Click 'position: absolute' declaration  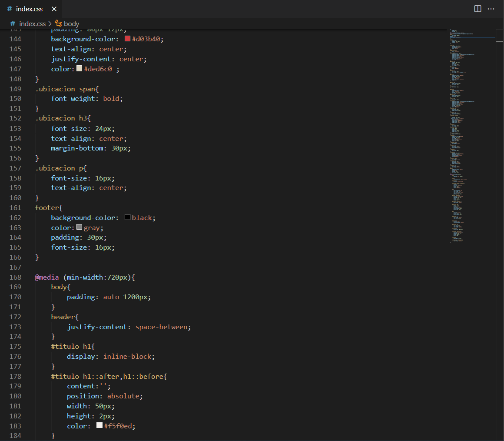point(105,396)
